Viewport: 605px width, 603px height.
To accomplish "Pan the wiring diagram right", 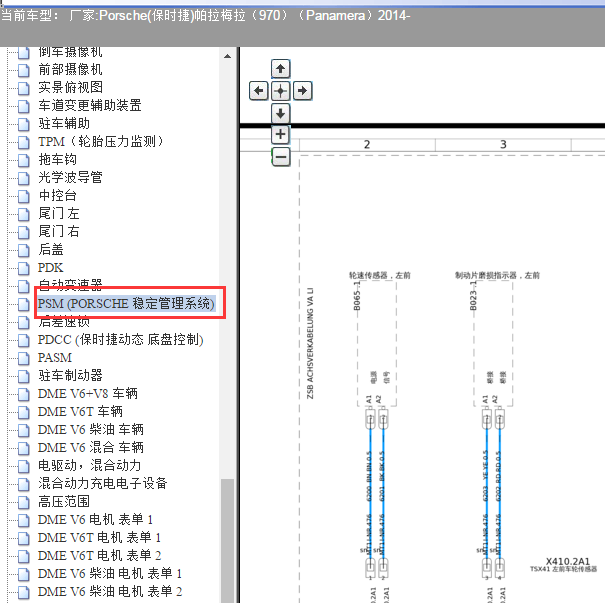I will coord(302,91).
